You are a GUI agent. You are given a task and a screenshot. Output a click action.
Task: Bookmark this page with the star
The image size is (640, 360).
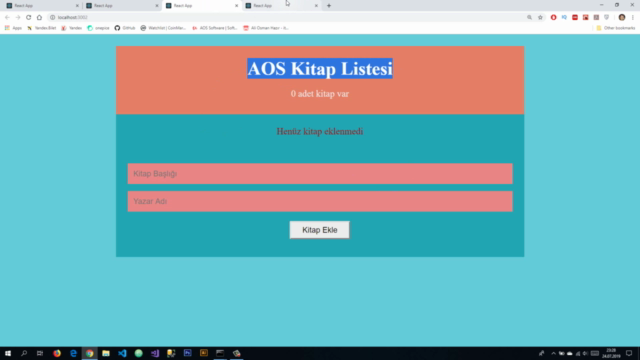point(540,17)
